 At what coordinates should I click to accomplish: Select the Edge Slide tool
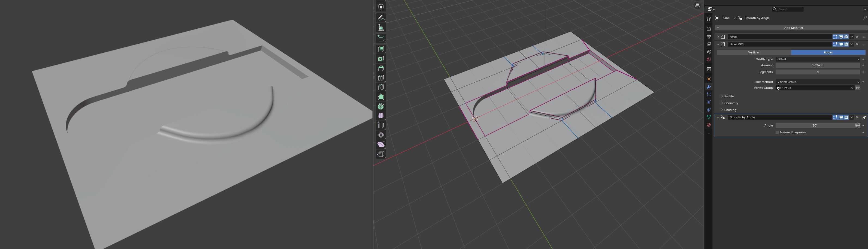[x=381, y=125]
